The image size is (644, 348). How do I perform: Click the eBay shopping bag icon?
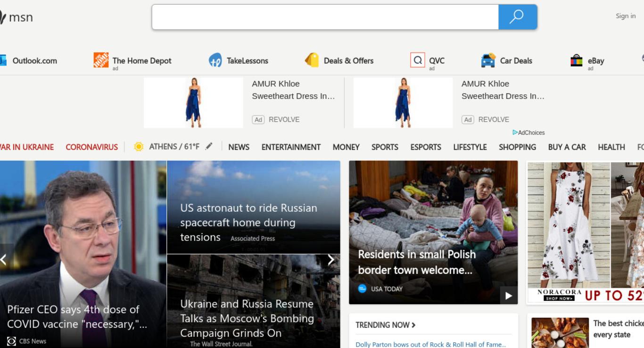[x=576, y=60]
